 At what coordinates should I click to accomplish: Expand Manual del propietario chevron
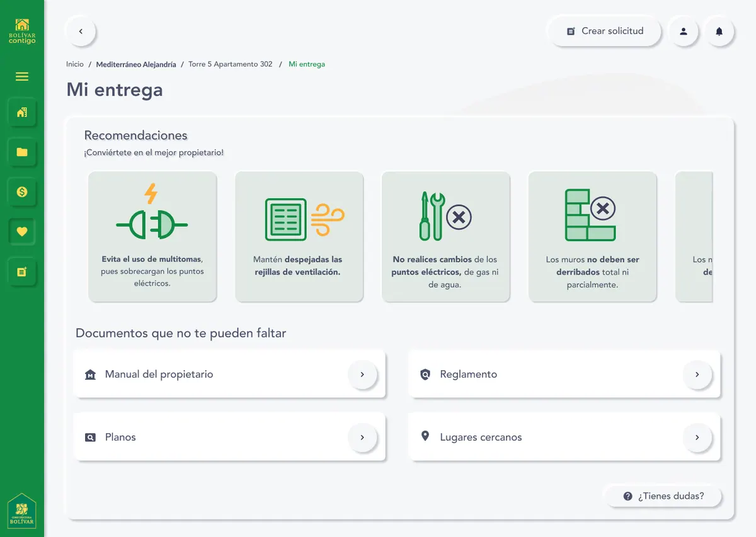click(x=362, y=375)
